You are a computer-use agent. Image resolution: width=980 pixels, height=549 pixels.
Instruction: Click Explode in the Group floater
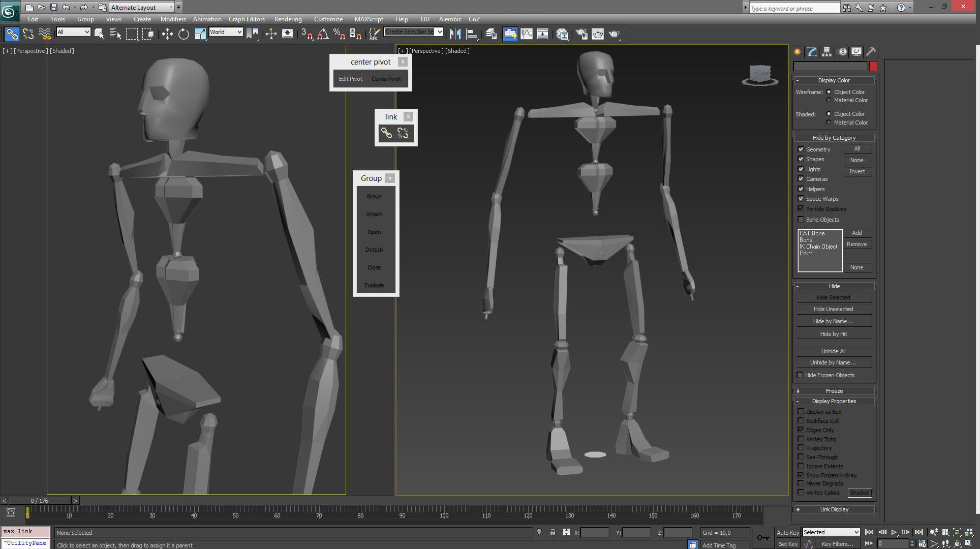(x=374, y=285)
